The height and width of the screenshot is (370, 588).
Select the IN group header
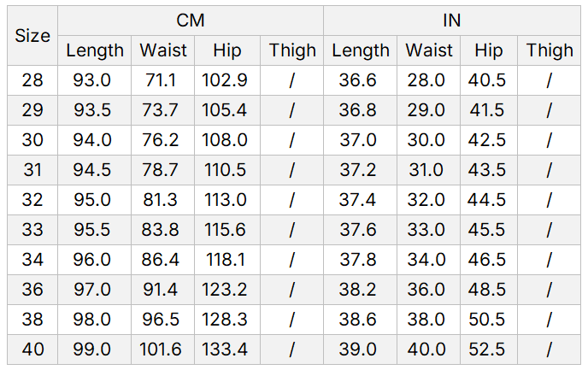tap(451, 21)
